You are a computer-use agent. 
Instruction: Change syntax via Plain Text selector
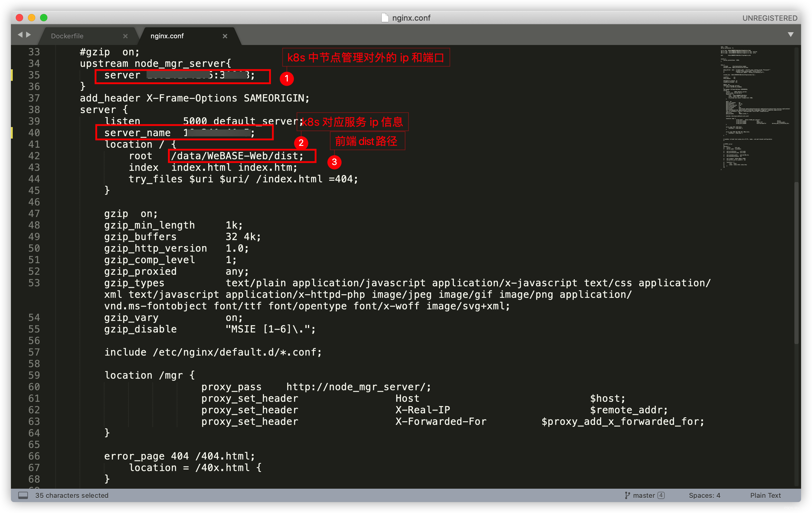tap(765, 495)
